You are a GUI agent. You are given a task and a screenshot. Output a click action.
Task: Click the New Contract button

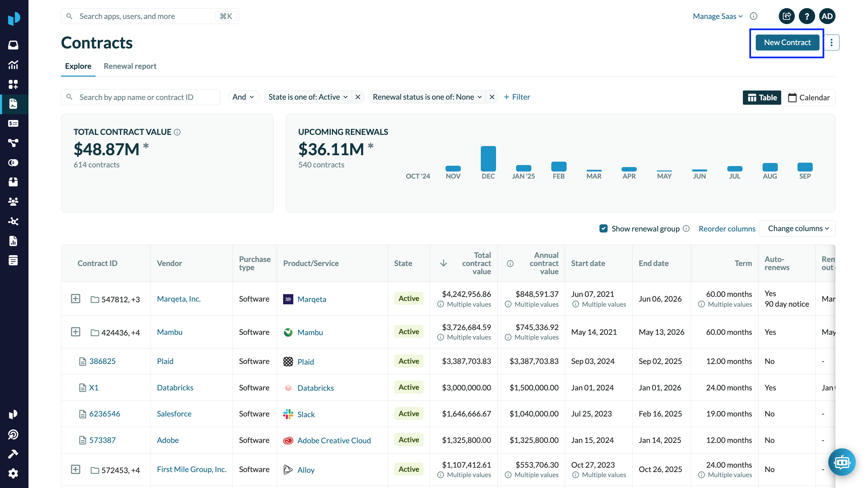(787, 43)
